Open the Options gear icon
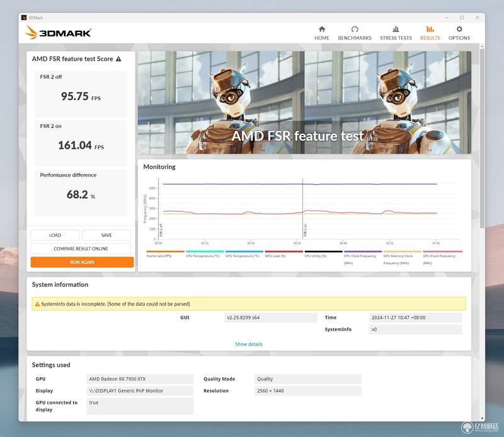 point(459,29)
